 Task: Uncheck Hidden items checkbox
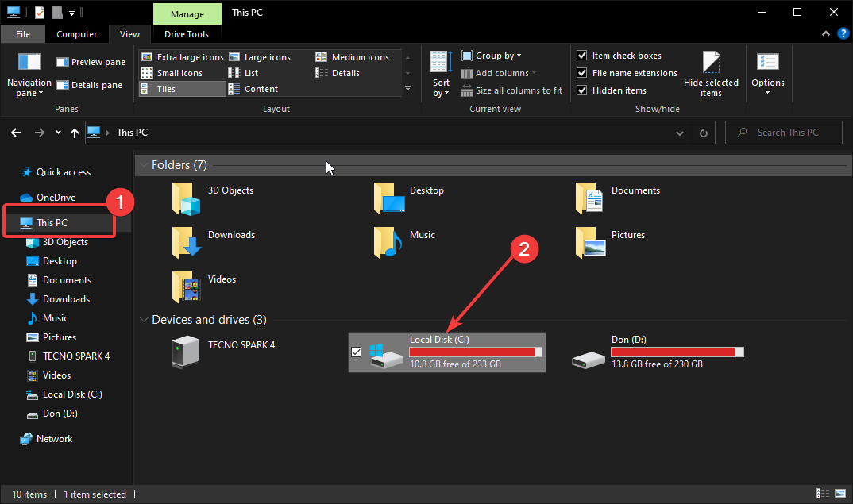click(x=582, y=90)
